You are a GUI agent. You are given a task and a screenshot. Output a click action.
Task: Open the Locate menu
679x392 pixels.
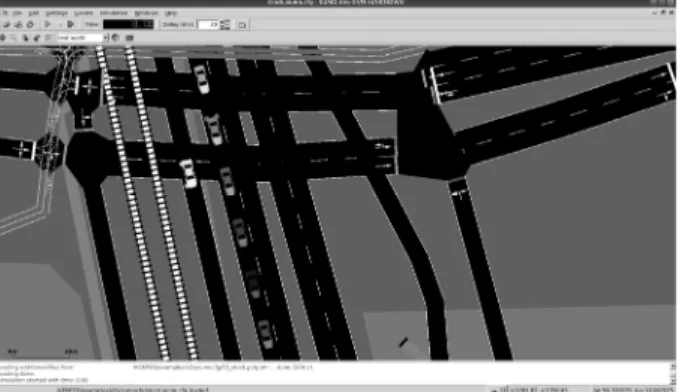coord(84,13)
